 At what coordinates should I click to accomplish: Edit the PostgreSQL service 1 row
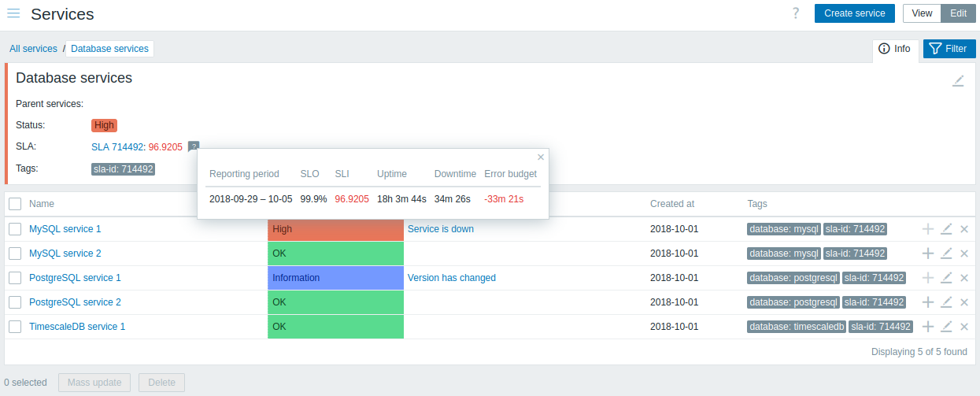pos(947,278)
